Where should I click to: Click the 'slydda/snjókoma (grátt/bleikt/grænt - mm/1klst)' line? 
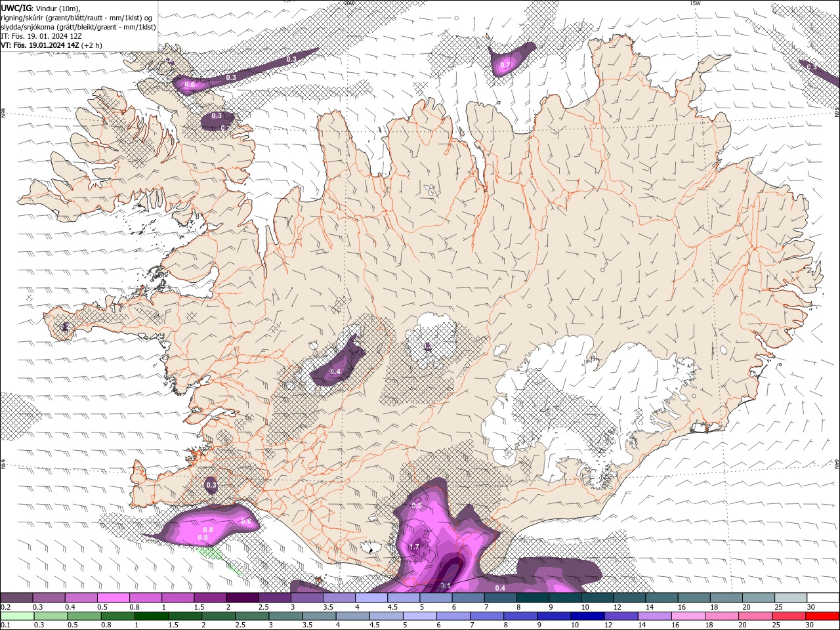click(79, 27)
